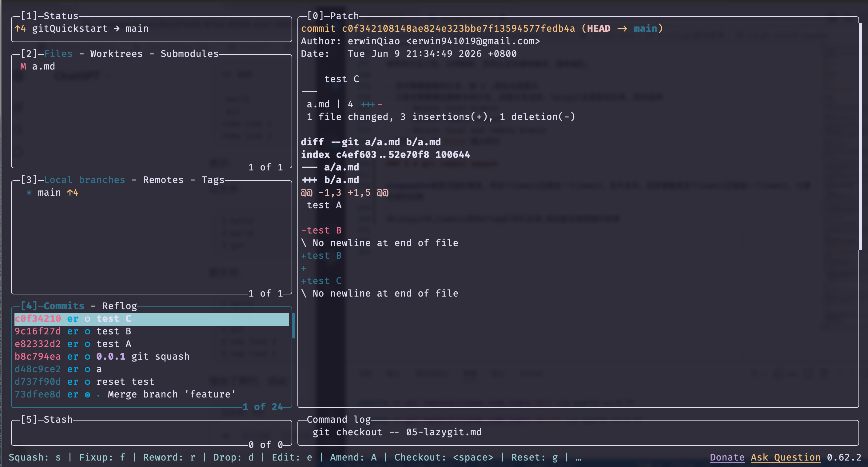Select the Commits tab

(64, 305)
